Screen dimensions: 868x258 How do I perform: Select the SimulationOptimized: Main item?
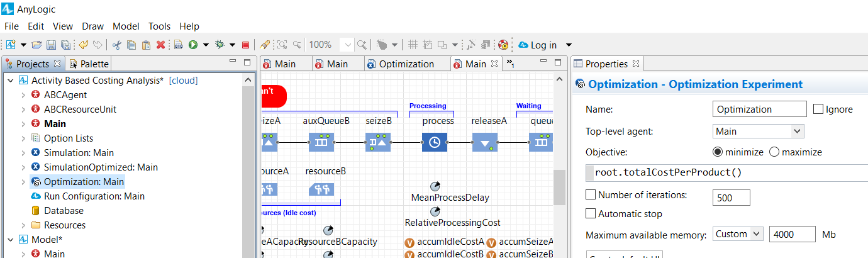coord(101,167)
